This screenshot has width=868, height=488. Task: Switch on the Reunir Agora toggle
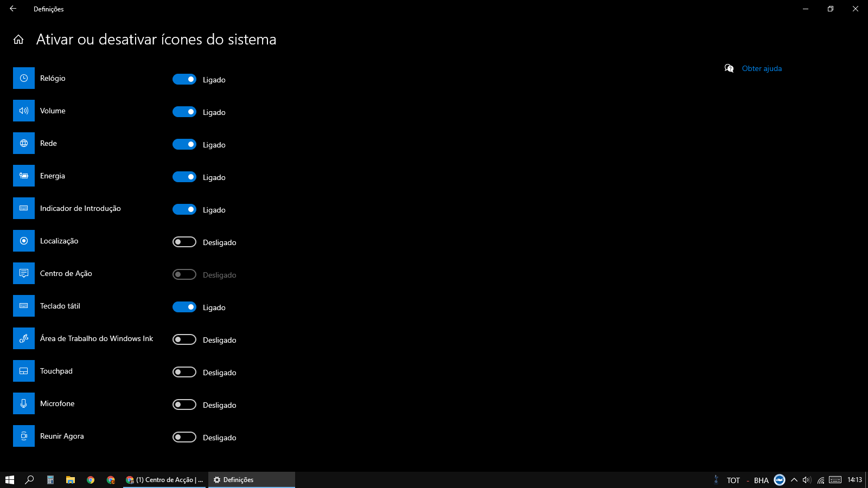184,437
